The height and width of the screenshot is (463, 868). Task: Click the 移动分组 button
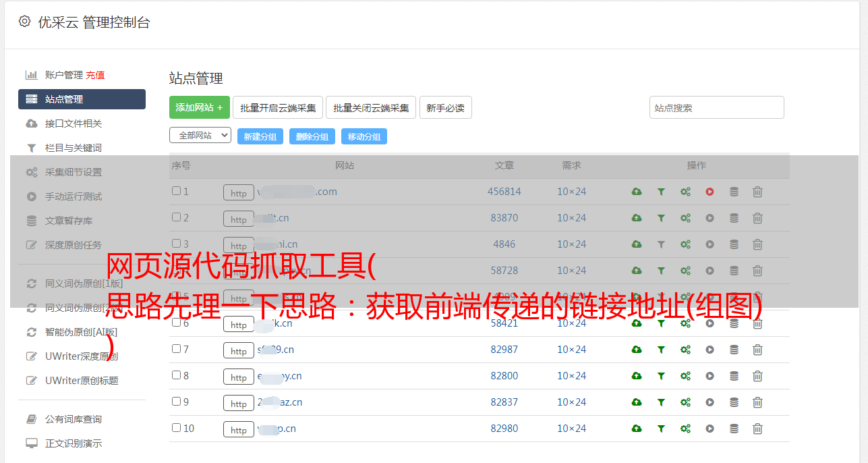tap(364, 136)
